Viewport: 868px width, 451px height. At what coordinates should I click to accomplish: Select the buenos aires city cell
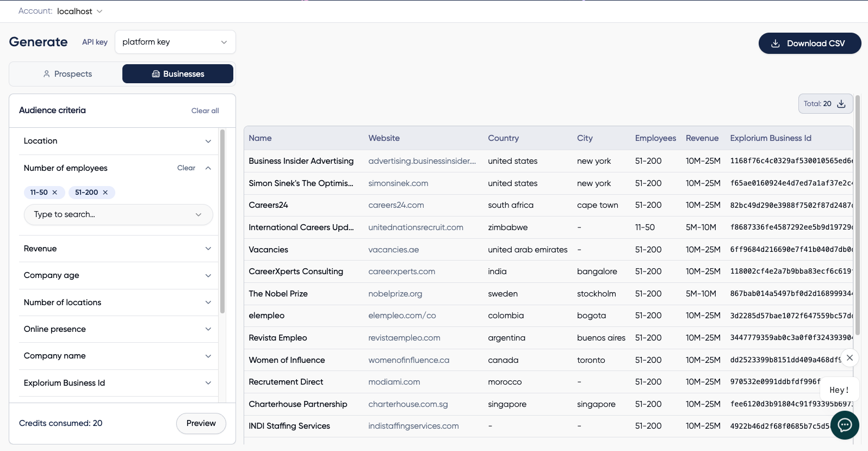pyautogui.click(x=601, y=338)
